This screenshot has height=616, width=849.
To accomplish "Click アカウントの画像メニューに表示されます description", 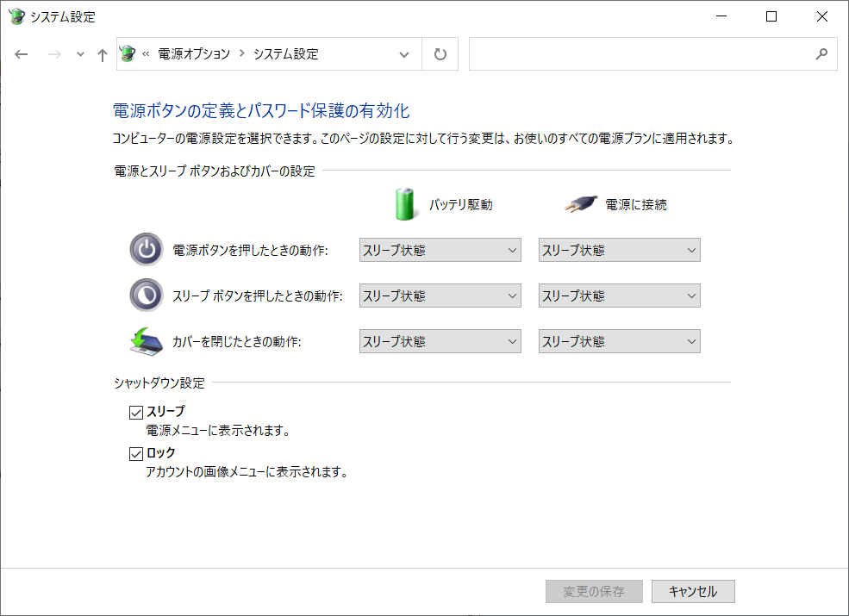I will click(x=247, y=471).
